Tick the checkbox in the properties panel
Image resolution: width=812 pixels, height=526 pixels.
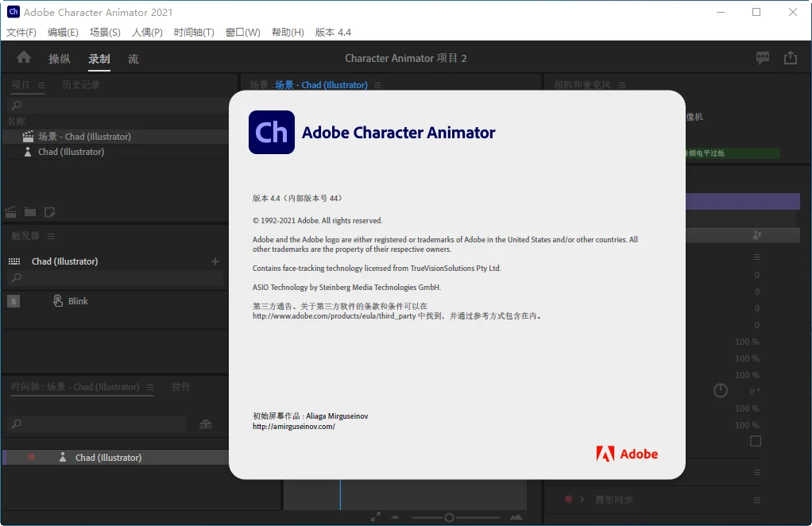(x=755, y=441)
